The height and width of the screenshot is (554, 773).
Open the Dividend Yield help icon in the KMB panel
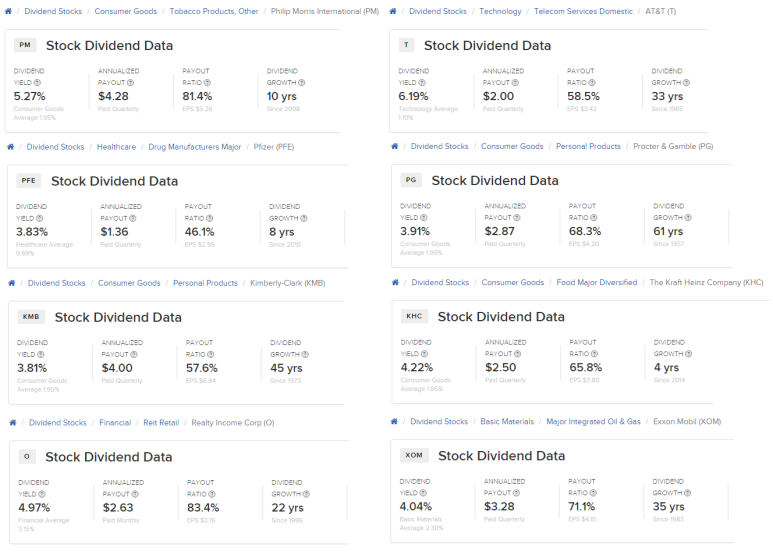41,354
